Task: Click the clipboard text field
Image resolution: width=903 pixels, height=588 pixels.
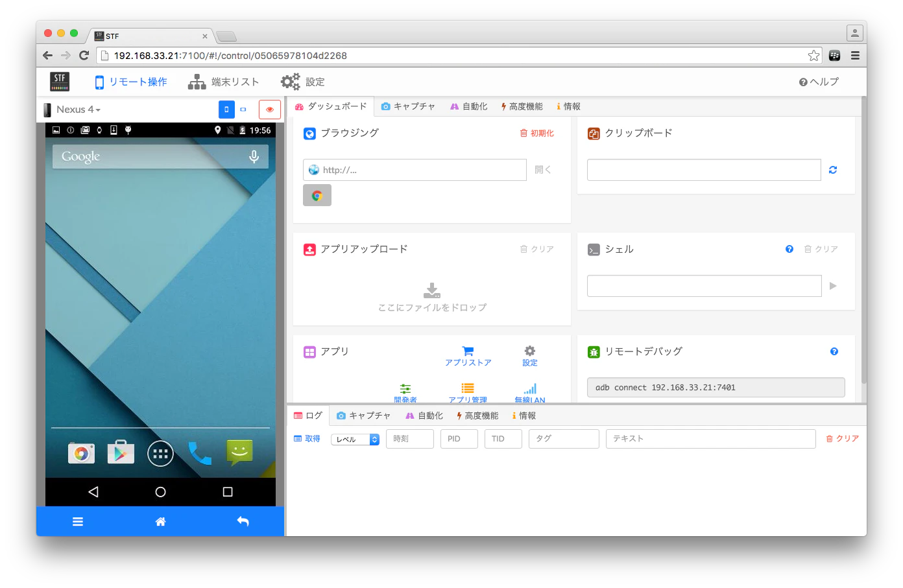Action: pyautogui.click(x=704, y=170)
